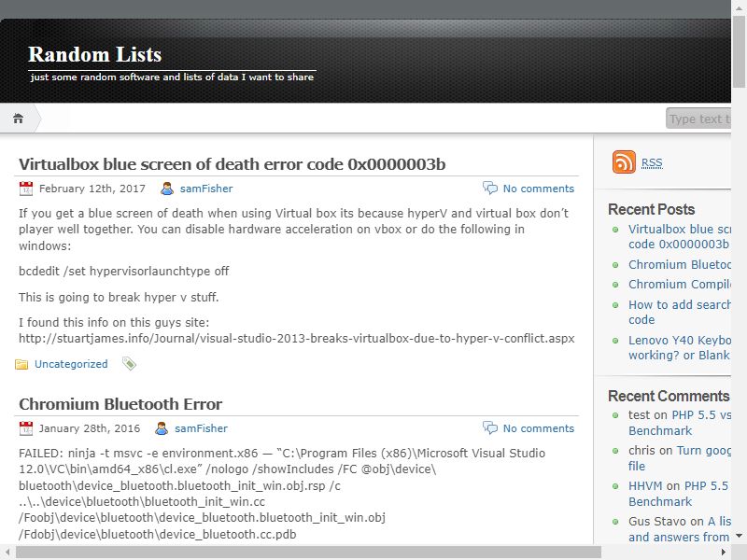Screen dimensions: 747x560
Task: Click the stuartjames.info URL text
Action: pos(296,339)
